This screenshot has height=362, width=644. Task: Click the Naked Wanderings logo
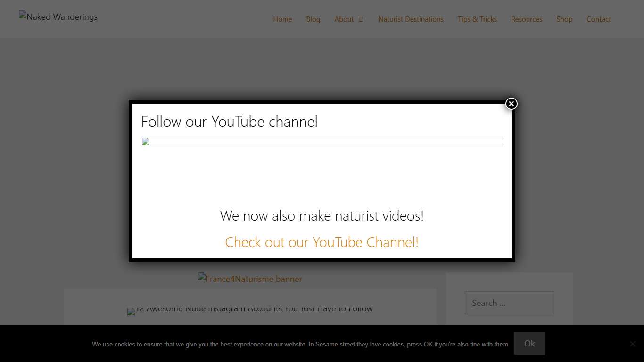click(x=58, y=17)
